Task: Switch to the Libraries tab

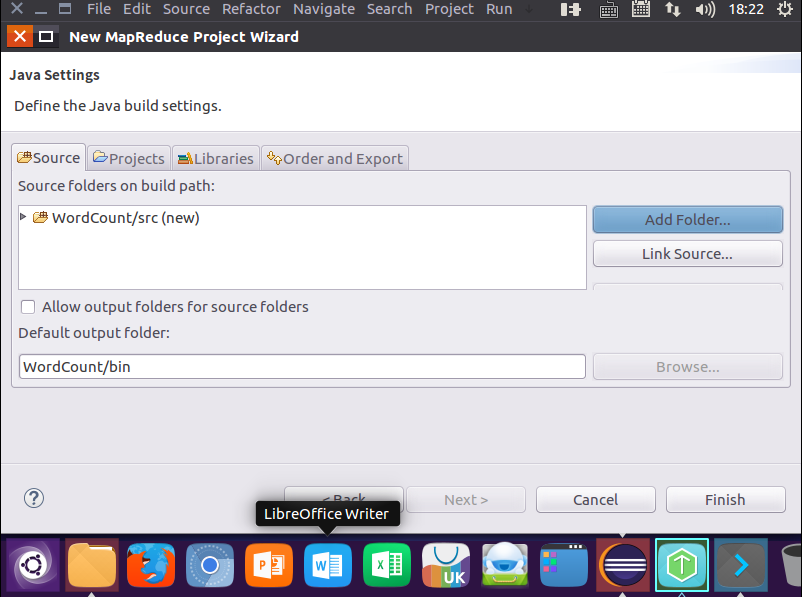Action: click(215, 158)
